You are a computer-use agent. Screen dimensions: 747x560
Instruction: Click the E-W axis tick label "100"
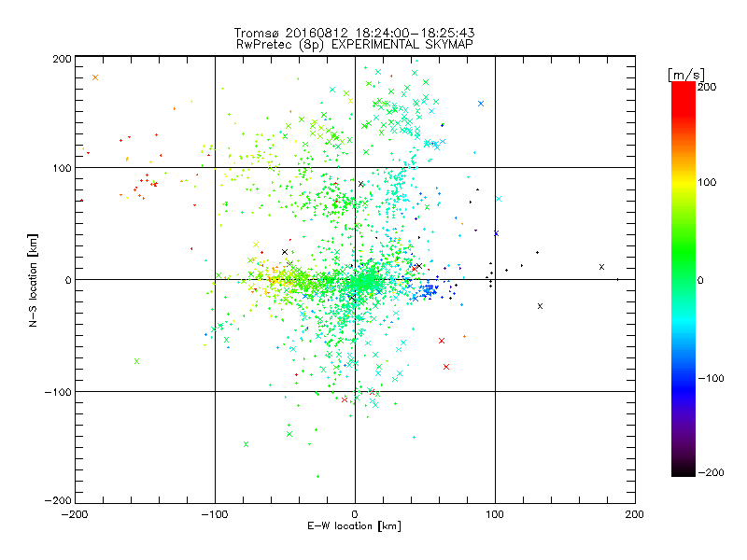pos(495,514)
